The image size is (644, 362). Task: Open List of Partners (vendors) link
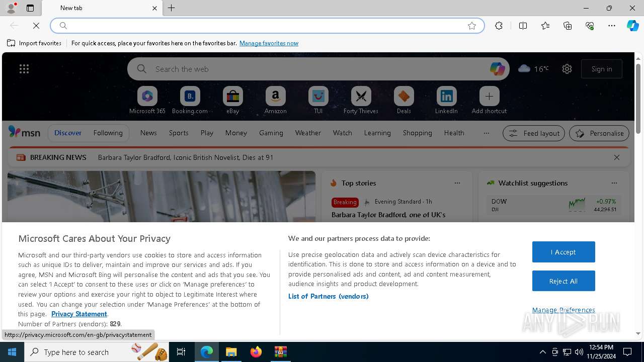pos(328,296)
